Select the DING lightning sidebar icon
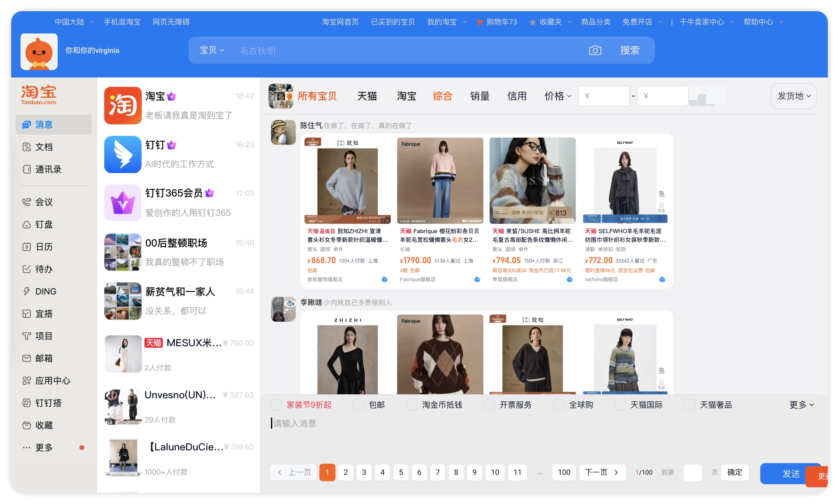This screenshot has height=504, width=839. tap(26, 291)
